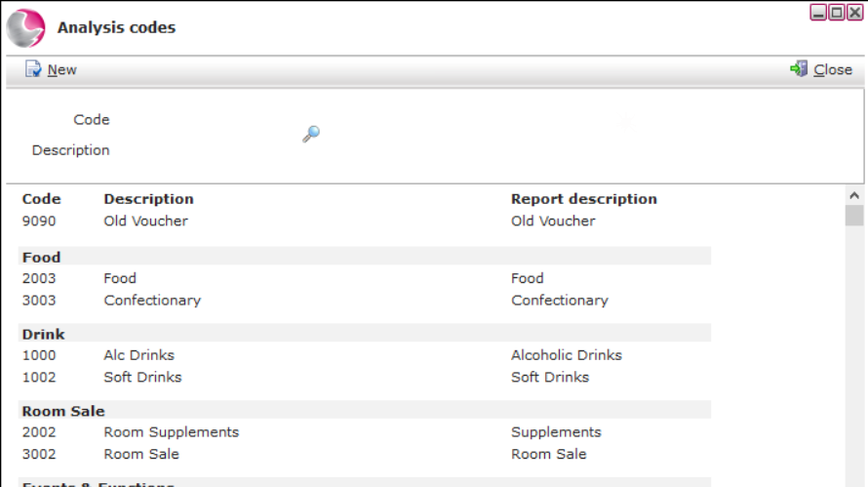Click the application logo icon
This screenshot has width=868, height=487.
click(26, 27)
